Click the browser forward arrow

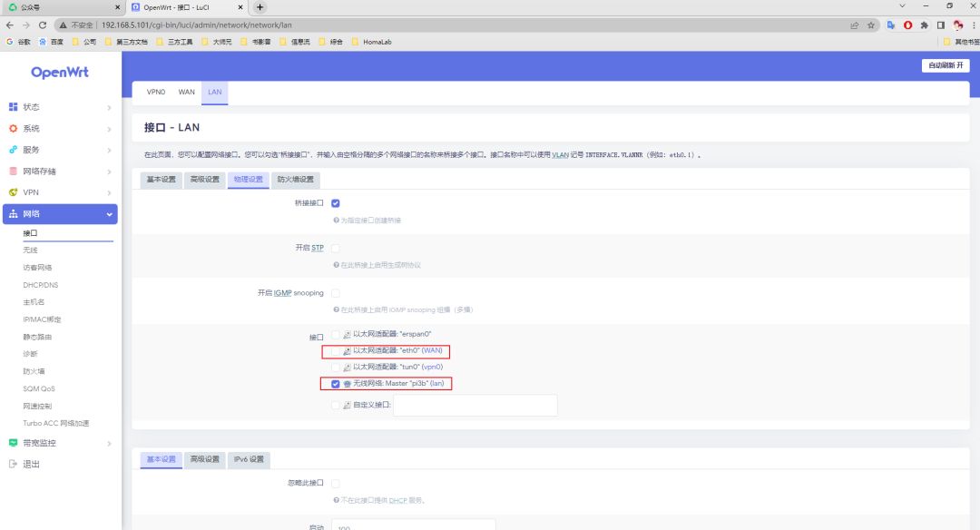click(x=25, y=25)
